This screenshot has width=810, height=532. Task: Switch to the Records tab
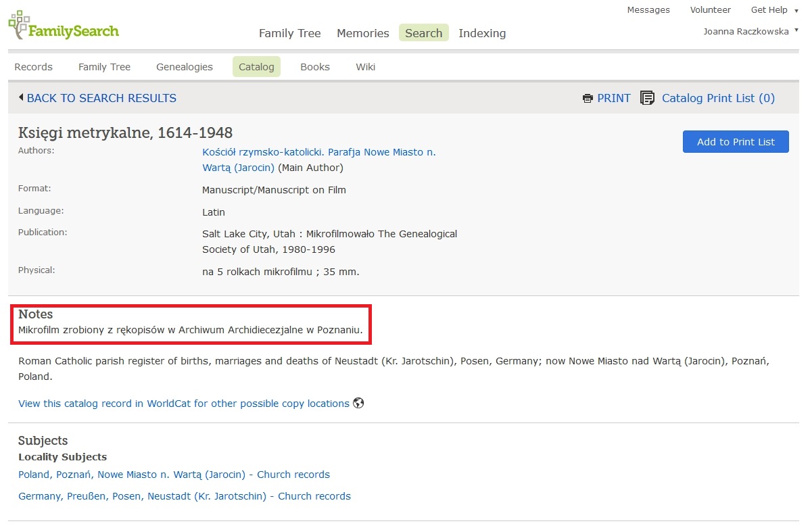click(x=33, y=67)
